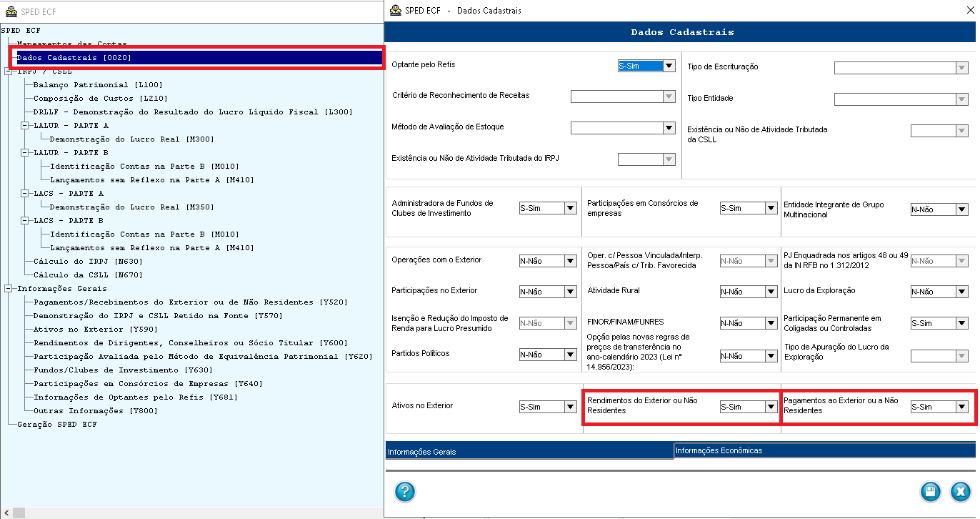The image size is (980, 519).
Task: Open Demonstração do IRPJ e CSLL Retido [Y570]
Action: pyautogui.click(x=158, y=316)
